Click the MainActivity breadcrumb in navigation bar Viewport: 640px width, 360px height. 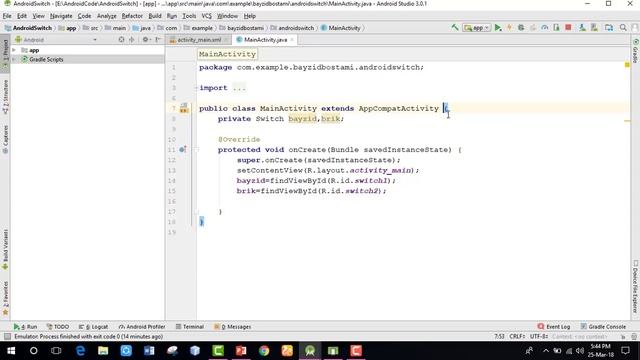[341, 28]
